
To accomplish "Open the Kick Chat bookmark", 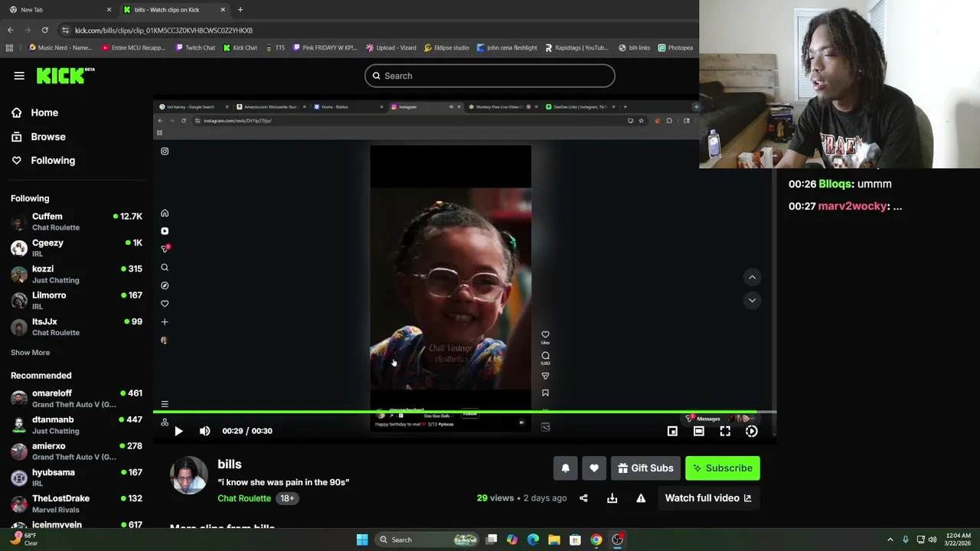I will [240, 47].
